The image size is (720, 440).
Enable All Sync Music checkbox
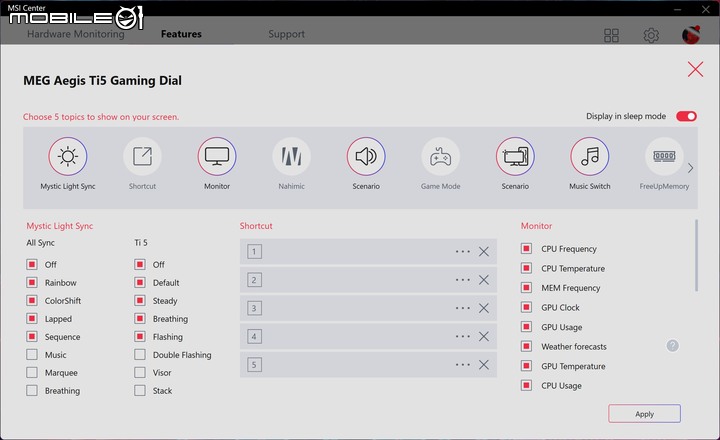coord(32,355)
